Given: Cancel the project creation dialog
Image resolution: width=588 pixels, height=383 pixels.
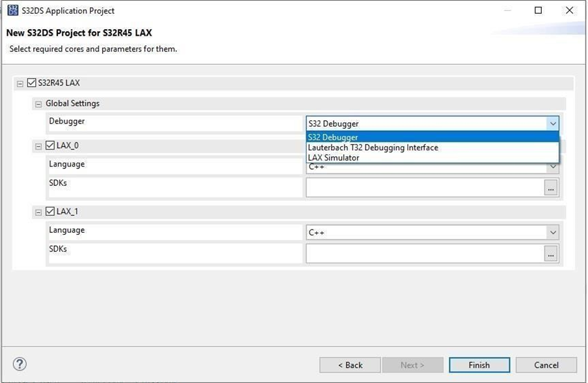Looking at the screenshot, I should pyautogui.click(x=546, y=365).
